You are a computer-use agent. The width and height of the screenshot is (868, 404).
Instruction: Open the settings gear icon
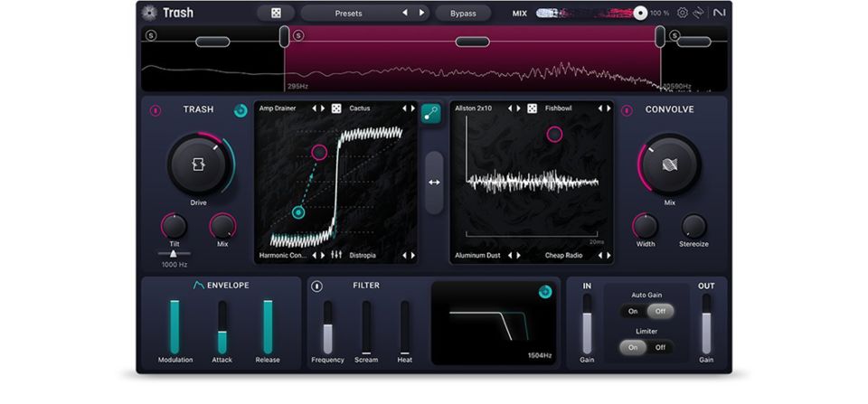(x=683, y=14)
